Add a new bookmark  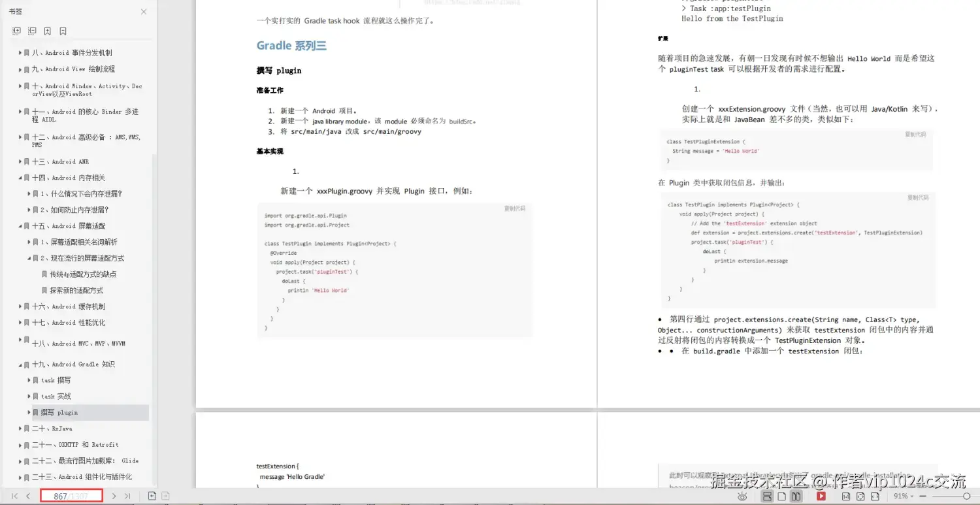[47, 31]
